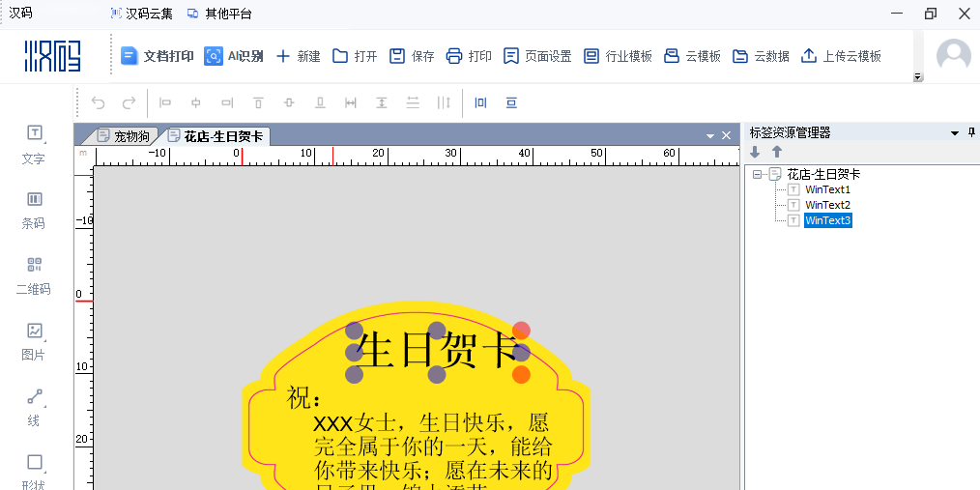Click 上传云模板 to upload template
The width and height of the screenshot is (980, 490).
pyautogui.click(x=841, y=56)
